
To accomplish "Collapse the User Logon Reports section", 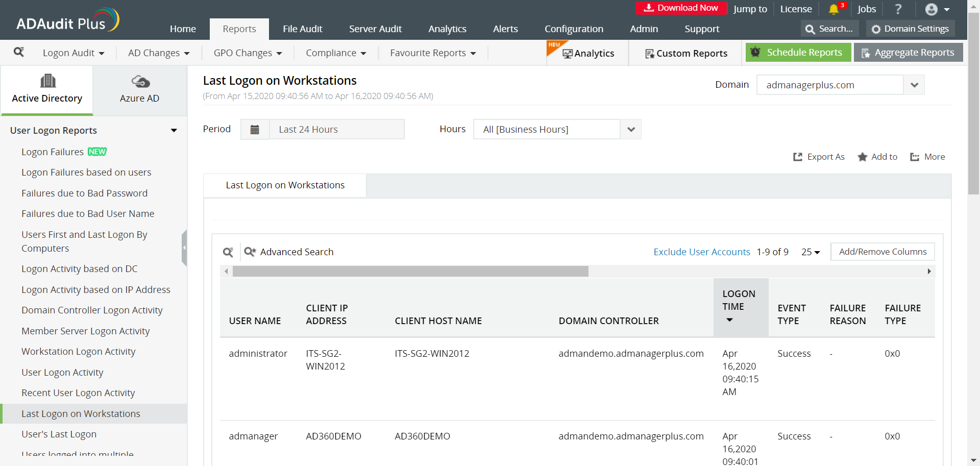I will (174, 130).
